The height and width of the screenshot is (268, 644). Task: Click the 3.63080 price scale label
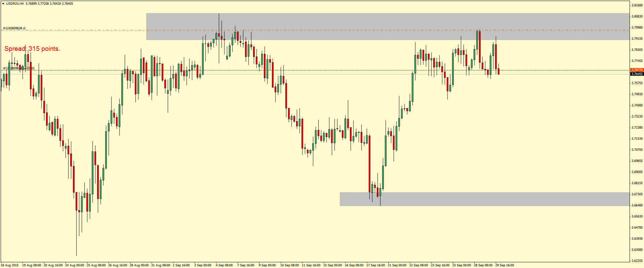coord(637,250)
